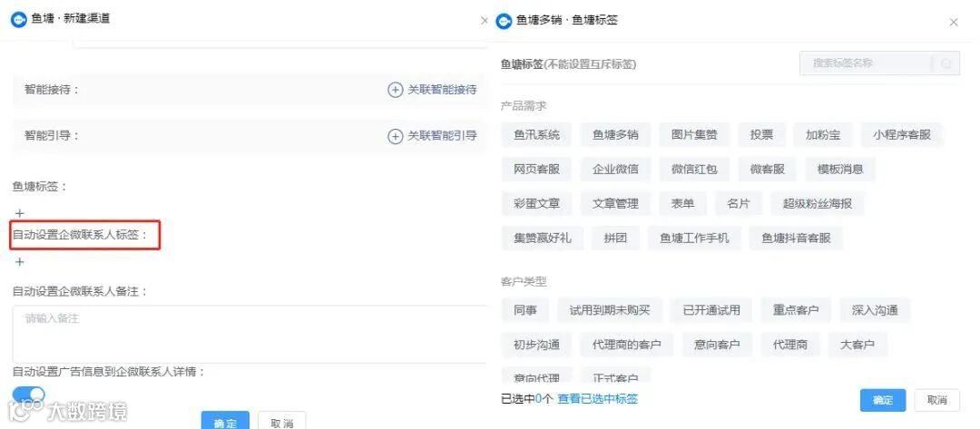Cancel the 鱼塘标签 dialog
Viewport: 980px width, 429px height.
[936, 400]
